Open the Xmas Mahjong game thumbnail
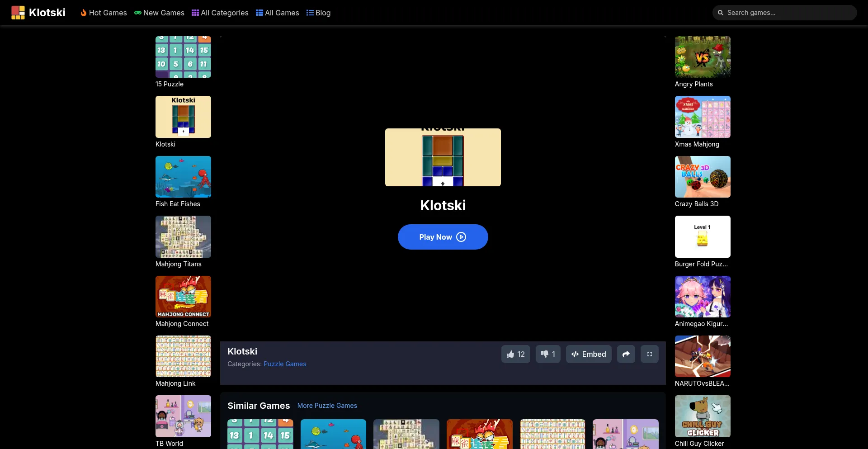Screen dimensions: 868x449 click(703, 117)
